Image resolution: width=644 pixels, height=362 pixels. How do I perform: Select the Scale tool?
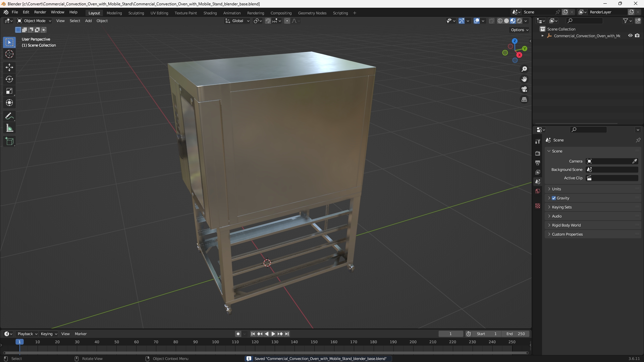(x=9, y=91)
